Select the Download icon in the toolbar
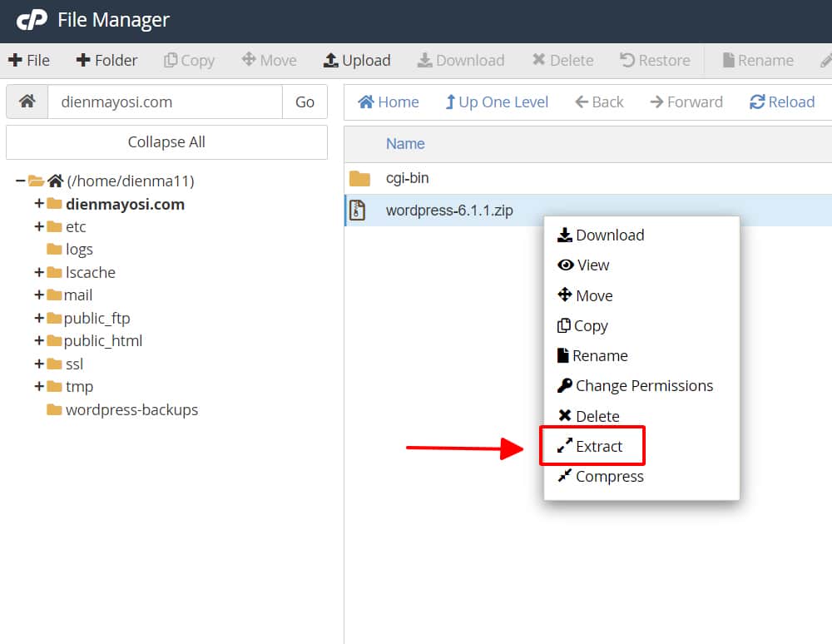This screenshot has height=644, width=832. coord(461,60)
